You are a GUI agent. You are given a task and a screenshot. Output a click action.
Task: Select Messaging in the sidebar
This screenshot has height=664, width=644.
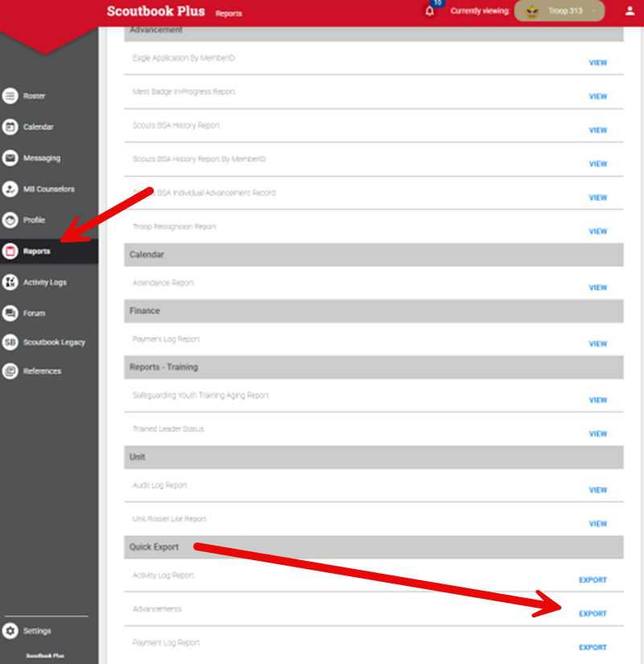(42, 159)
